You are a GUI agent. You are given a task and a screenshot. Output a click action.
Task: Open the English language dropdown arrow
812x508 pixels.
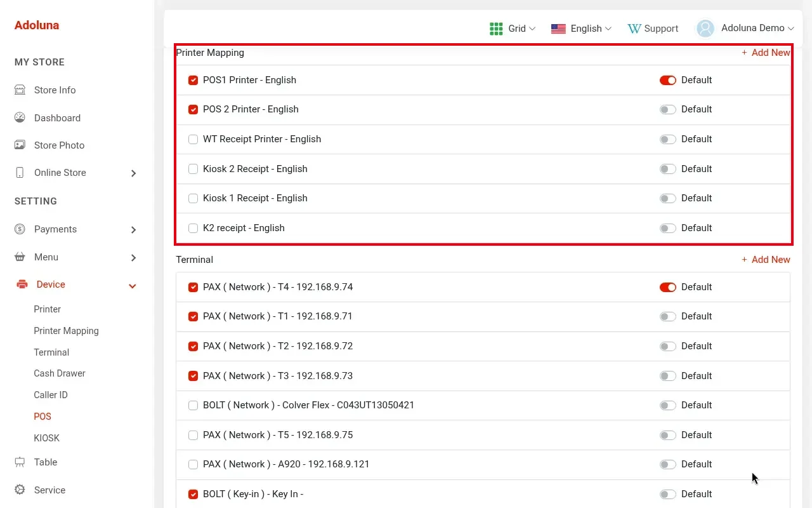tap(608, 29)
